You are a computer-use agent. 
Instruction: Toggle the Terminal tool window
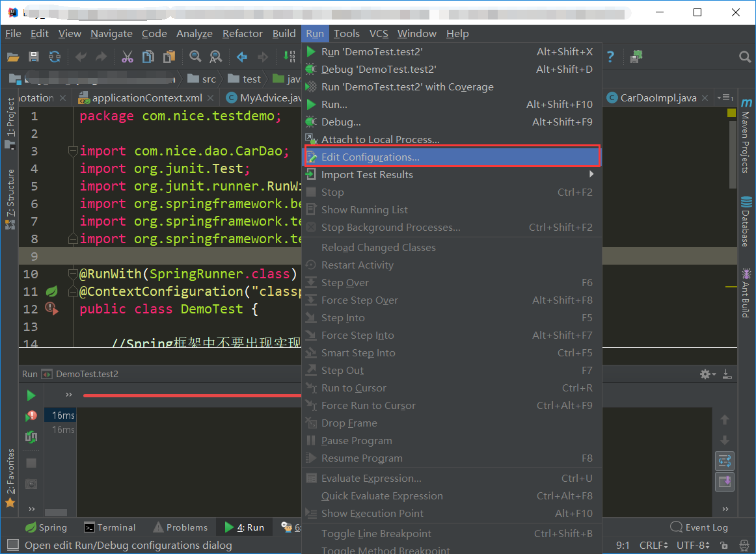109,527
